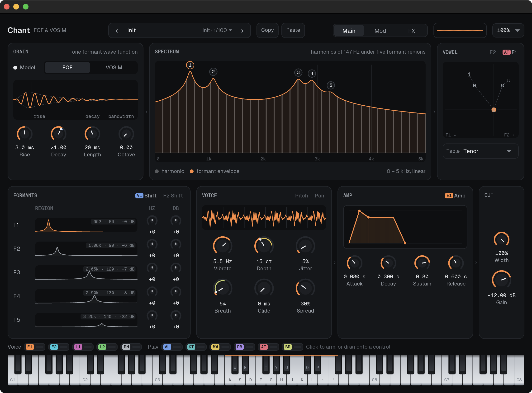
Task: Select the FOF grain model
Action: pyautogui.click(x=67, y=68)
